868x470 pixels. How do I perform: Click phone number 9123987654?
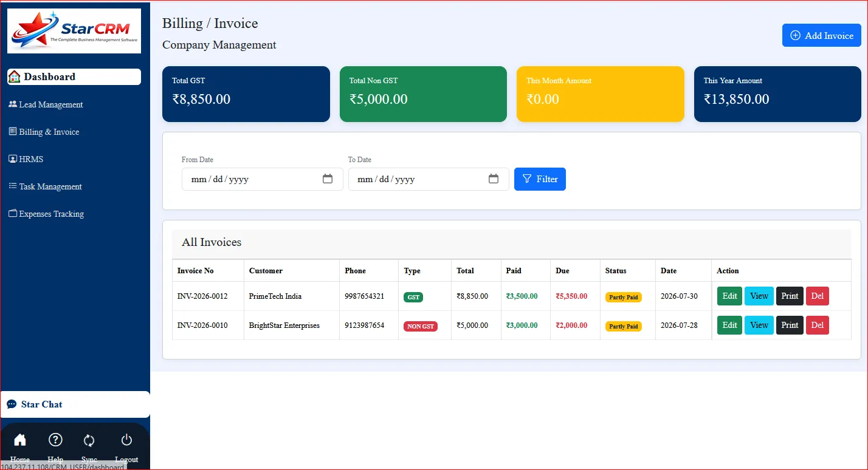tap(365, 325)
